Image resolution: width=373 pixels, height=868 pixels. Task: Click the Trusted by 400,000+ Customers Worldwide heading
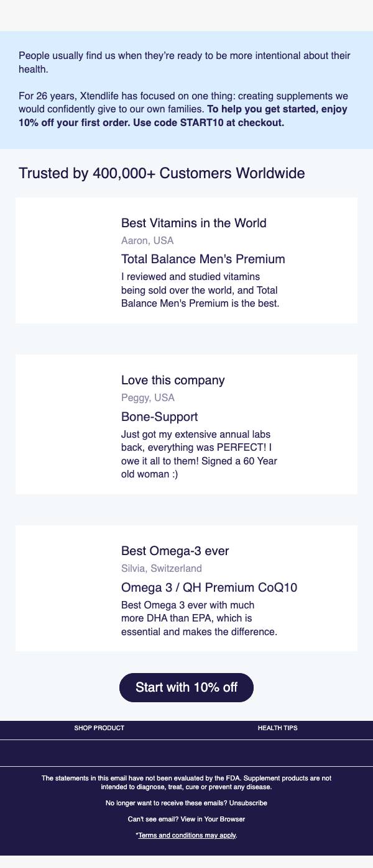click(x=162, y=173)
